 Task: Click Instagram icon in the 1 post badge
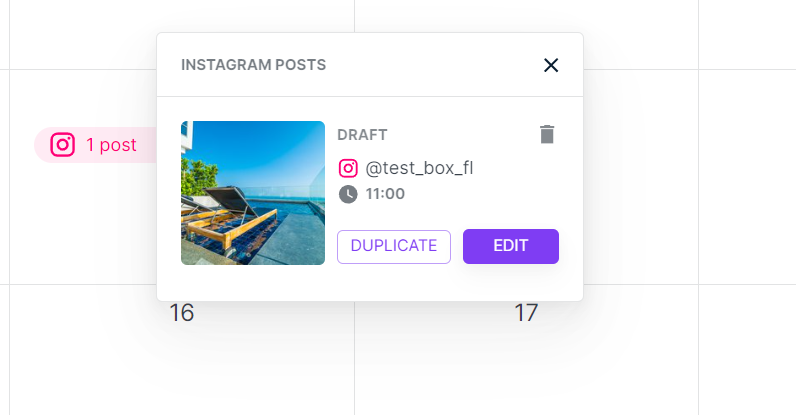[63, 145]
